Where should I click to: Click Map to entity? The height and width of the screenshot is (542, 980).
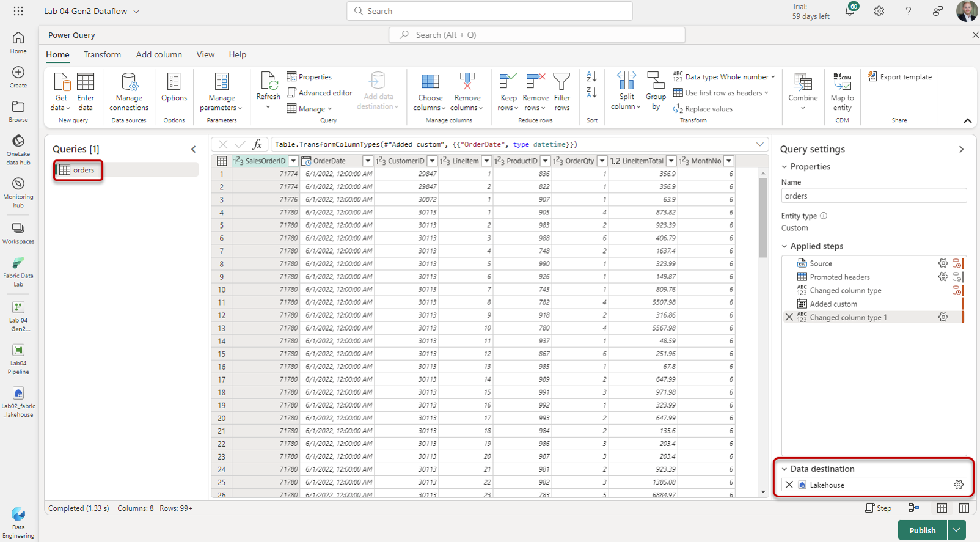point(842,92)
